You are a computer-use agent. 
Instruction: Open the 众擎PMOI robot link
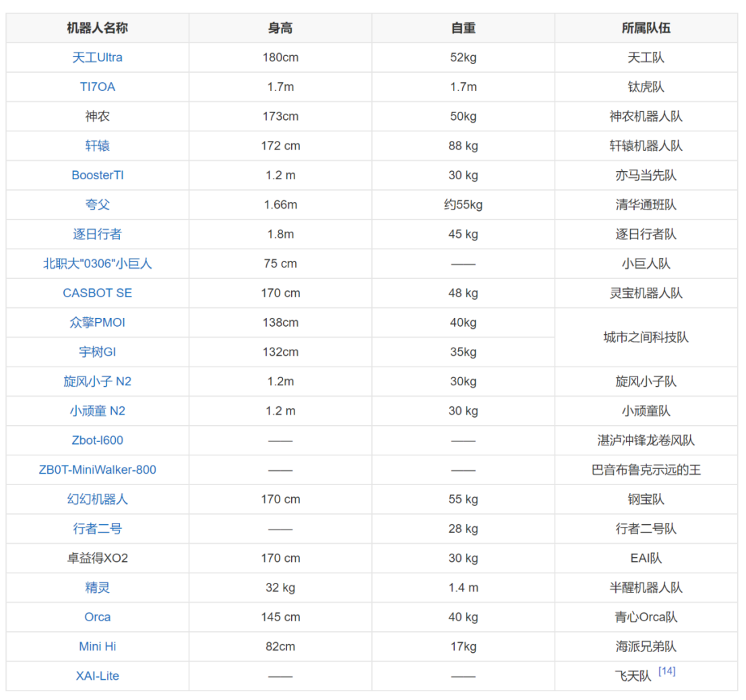point(97,323)
